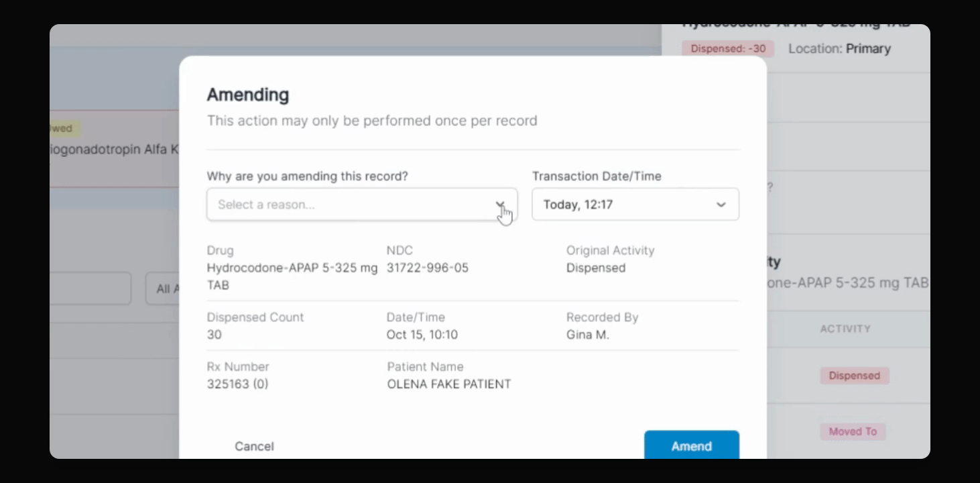Click the Moved To activity badge
The width and height of the screenshot is (980, 483).
(x=852, y=431)
